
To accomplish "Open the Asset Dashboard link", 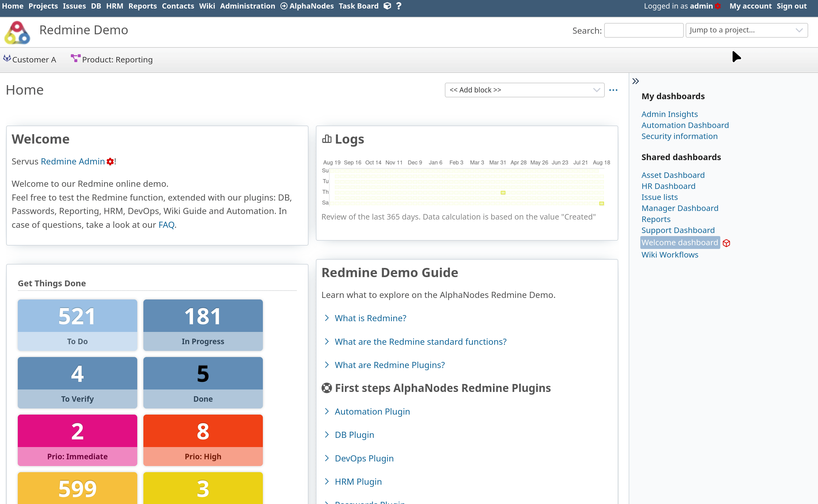I will coord(673,175).
